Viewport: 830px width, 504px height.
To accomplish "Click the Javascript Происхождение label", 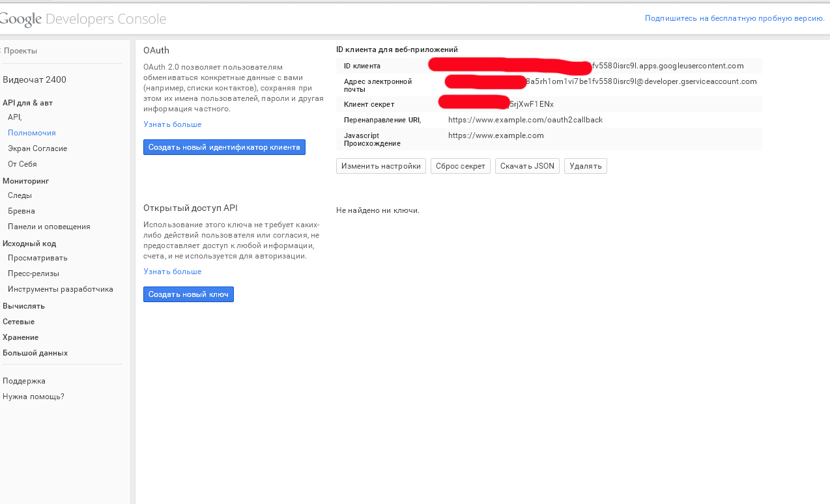I will tap(372, 139).
